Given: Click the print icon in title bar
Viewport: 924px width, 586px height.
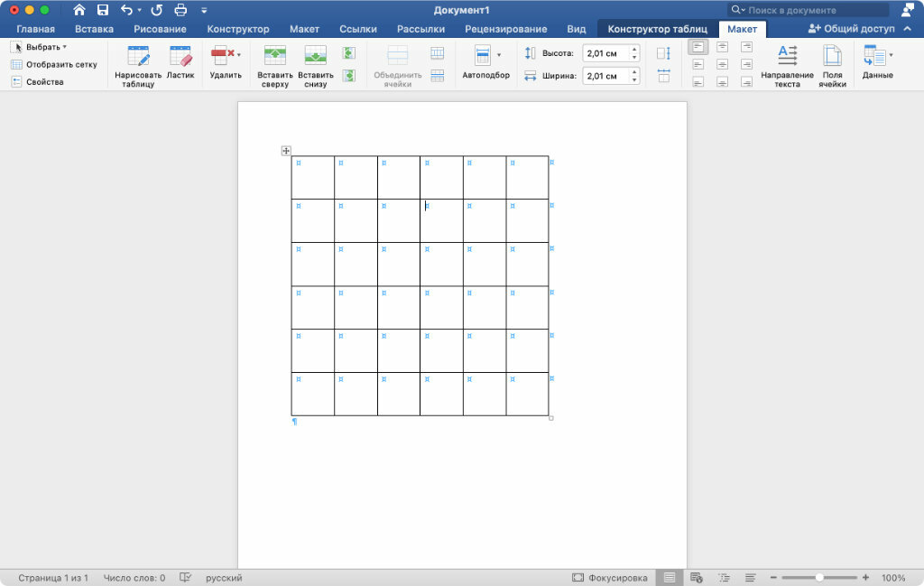Looking at the screenshot, I should click(180, 10).
